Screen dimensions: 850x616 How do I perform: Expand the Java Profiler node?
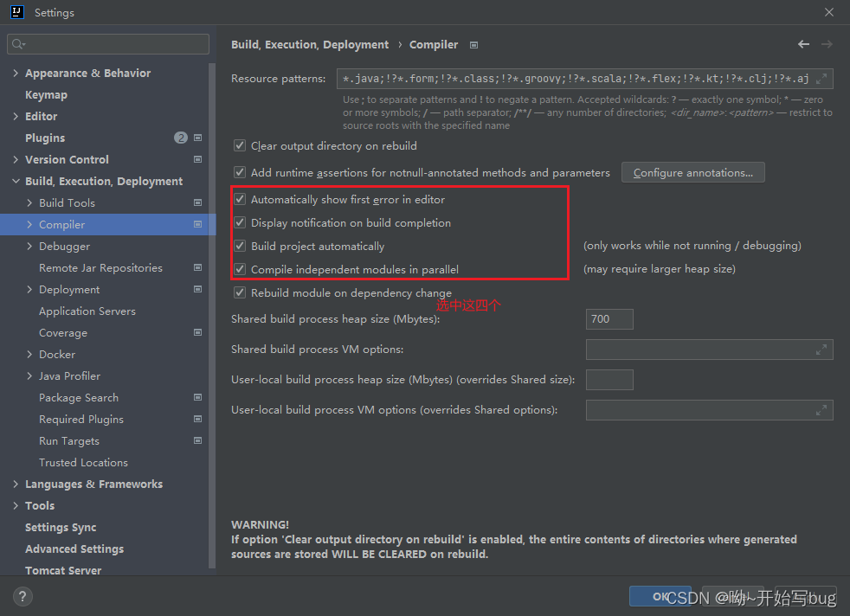tap(29, 376)
